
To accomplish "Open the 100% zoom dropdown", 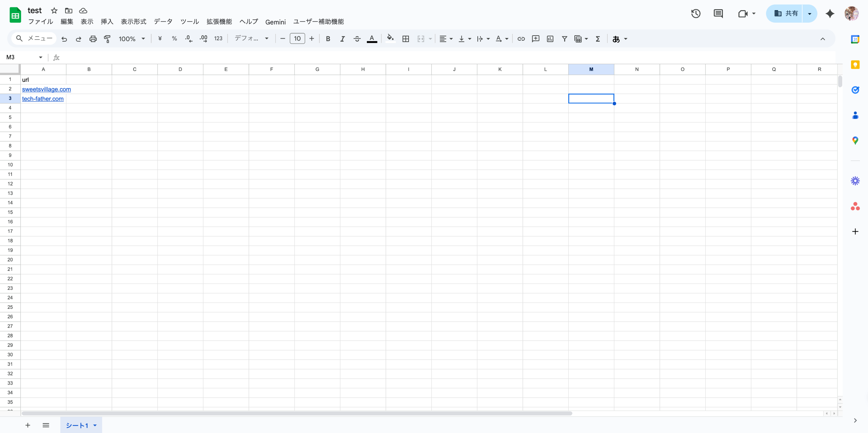I will pyautogui.click(x=132, y=39).
